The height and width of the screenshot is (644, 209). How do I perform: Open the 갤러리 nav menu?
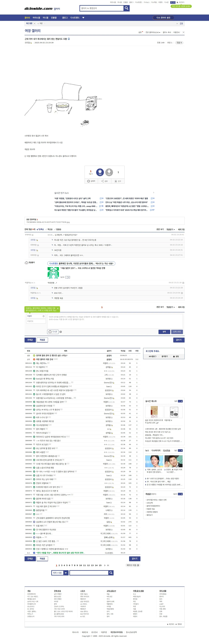(x=27, y=18)
